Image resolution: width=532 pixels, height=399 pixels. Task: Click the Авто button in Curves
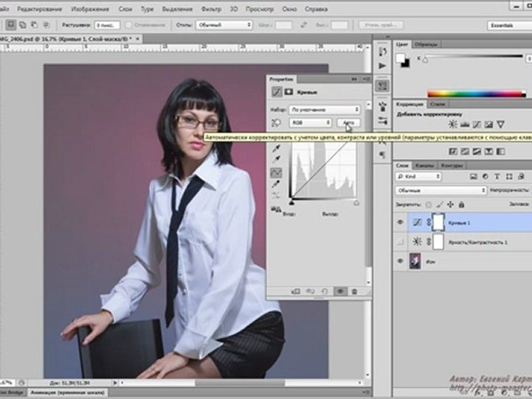(x=349, y=122)
